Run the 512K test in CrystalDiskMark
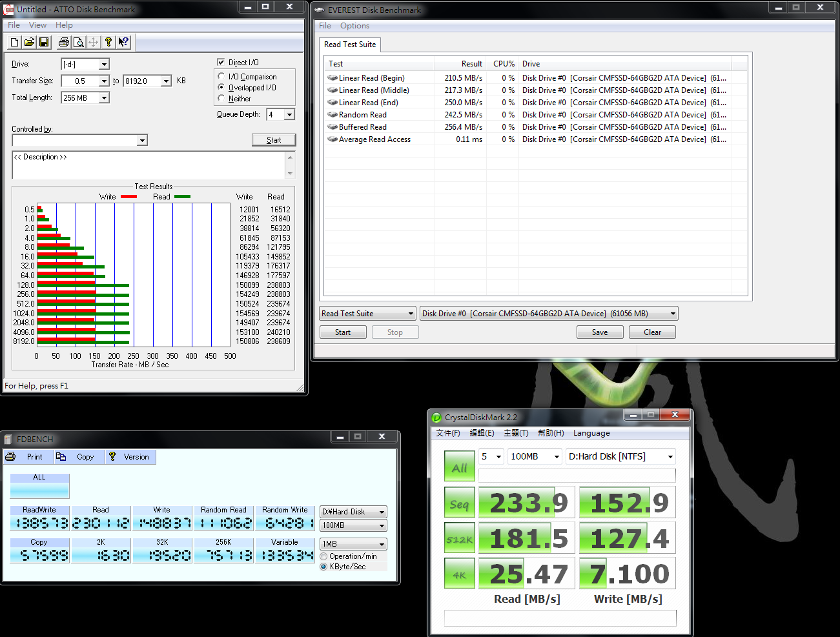This screenshot has width=840, height=637. click(459, 539)
